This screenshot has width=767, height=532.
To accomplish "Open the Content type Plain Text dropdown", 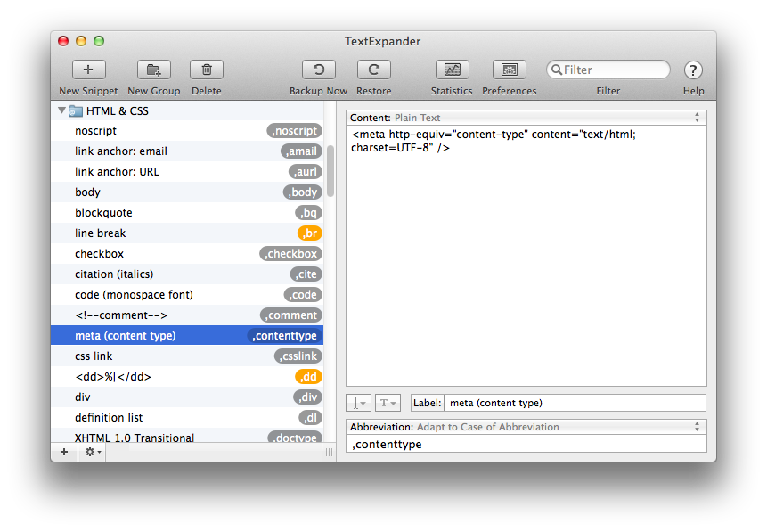I will click(x=526, y=118).
